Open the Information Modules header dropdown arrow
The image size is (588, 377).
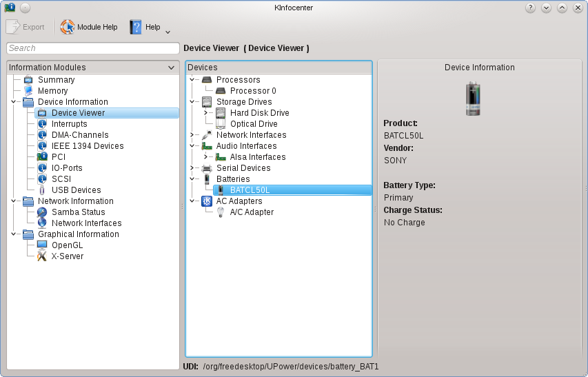[171, 68]
